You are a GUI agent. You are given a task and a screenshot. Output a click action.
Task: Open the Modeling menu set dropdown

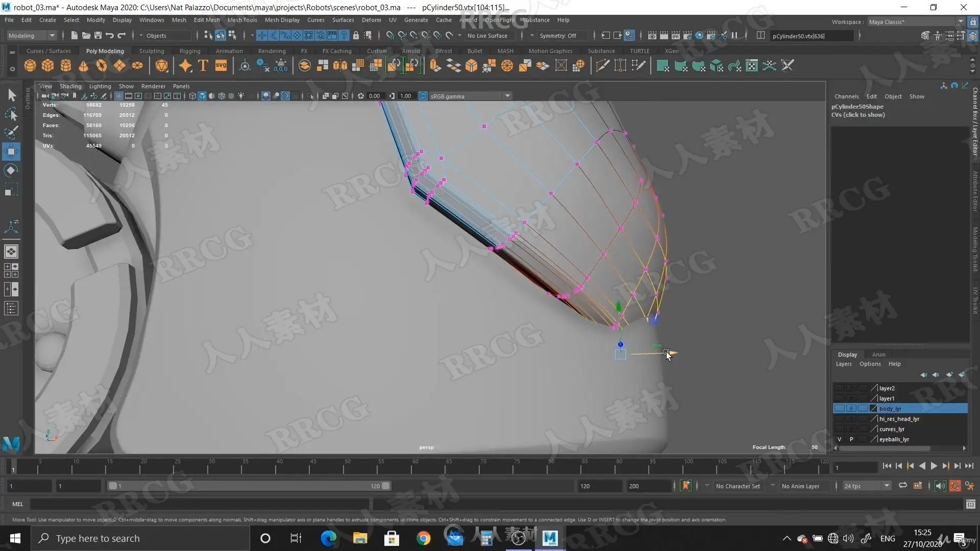(x=52, y=36)
